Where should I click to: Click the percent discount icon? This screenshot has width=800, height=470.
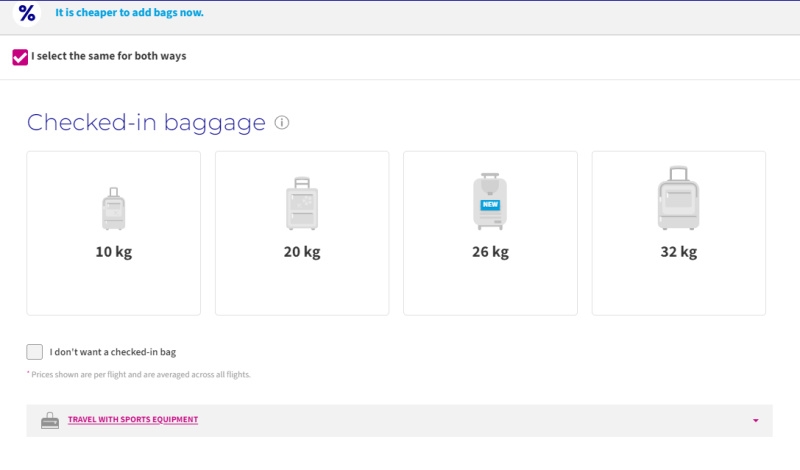click(x=27, y=13)
